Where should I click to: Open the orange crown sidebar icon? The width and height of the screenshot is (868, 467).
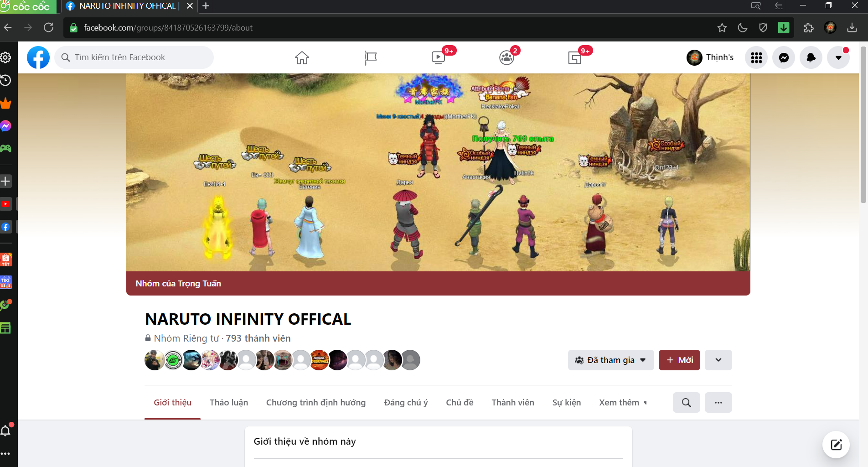[5, 103]
